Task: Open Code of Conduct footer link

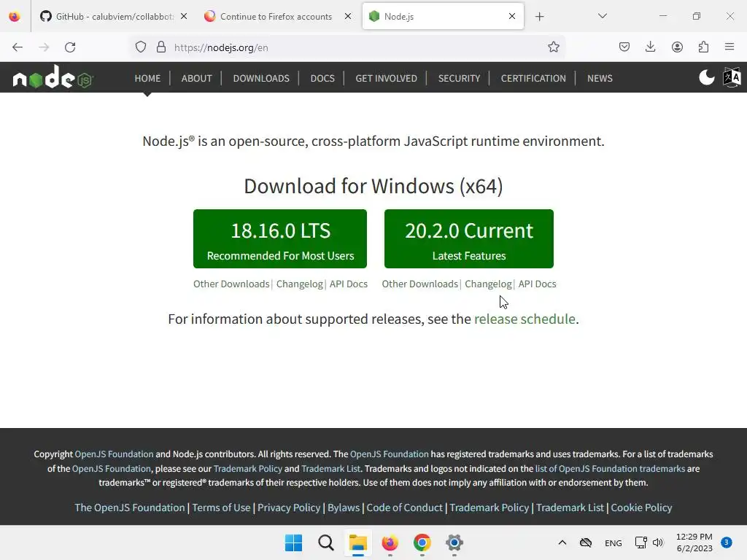Action: point(404,507)
